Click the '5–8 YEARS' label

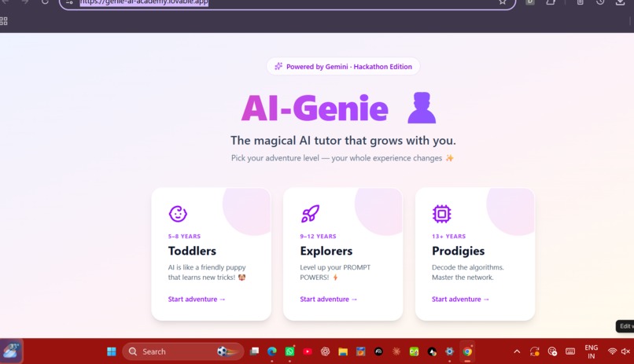click(x=184, y=237)
